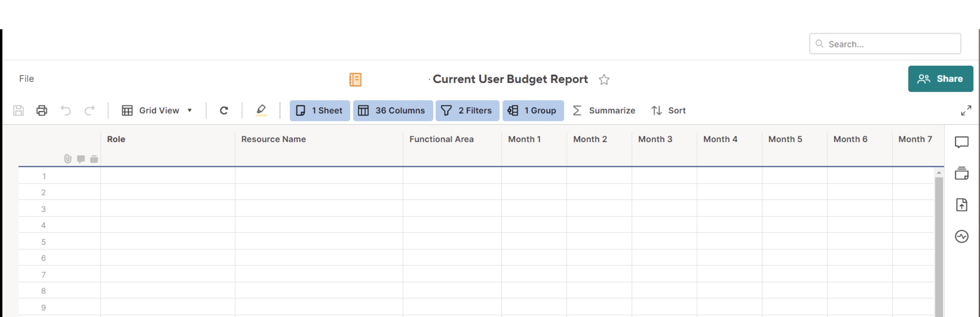980x317 pixels.
Task: Click the Summarize button
Action: [x=604, y=111]
